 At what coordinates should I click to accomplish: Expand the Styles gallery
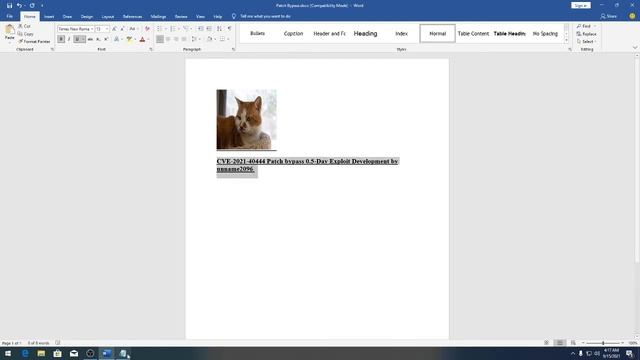pyautogui.click(x=567, y=41)
